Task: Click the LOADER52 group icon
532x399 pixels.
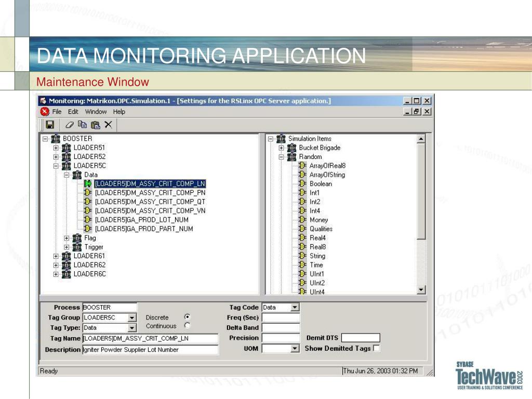Action: click(x=66, y=157)
